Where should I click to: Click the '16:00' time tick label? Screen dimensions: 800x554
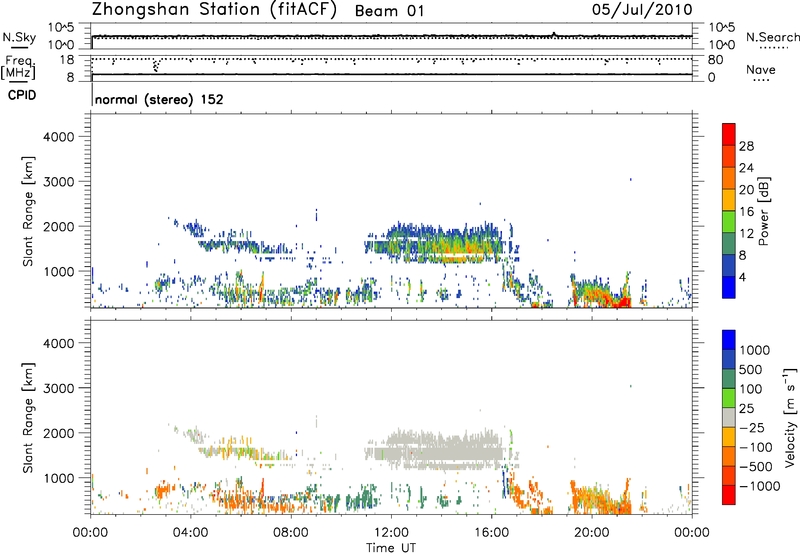(491, 533)
